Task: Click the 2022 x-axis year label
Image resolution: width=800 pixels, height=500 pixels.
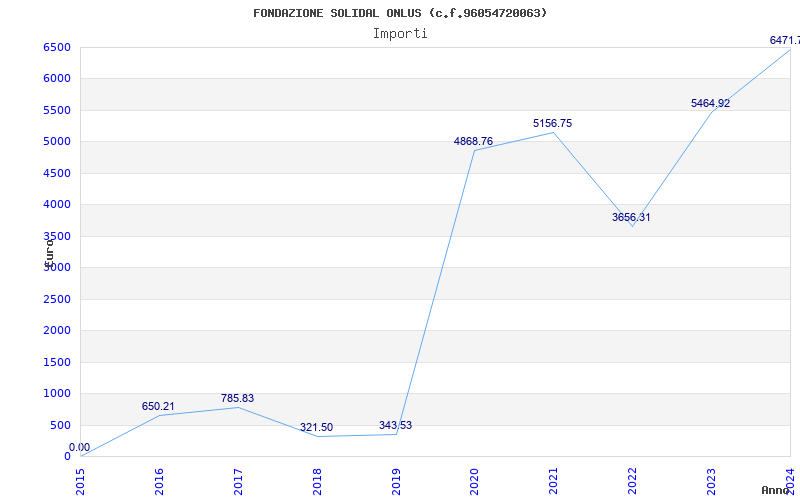Action: (x=633, y=482)
